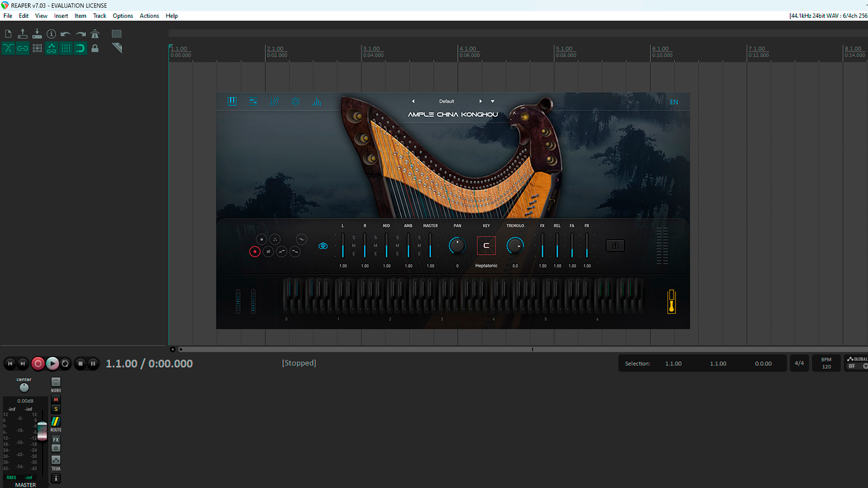The image size is (868, 488).
Task: Open the Konghou bar-graph panel icon
Action: click(x=316, y=102)
